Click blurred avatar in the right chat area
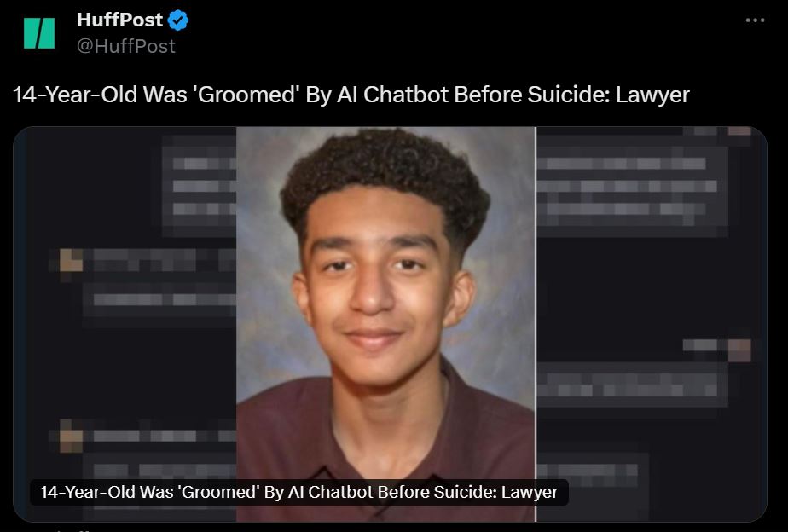Screen dimensions: 788x532 click(x=739, y=350)
